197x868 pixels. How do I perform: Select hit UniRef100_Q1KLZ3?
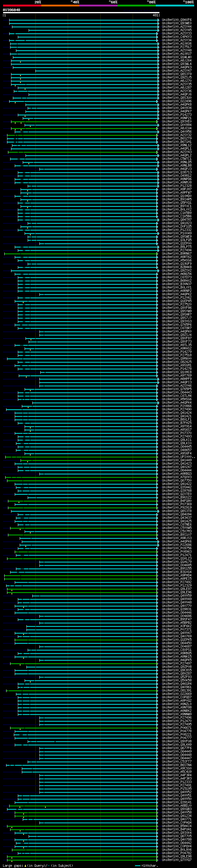(x=177, y=558)
